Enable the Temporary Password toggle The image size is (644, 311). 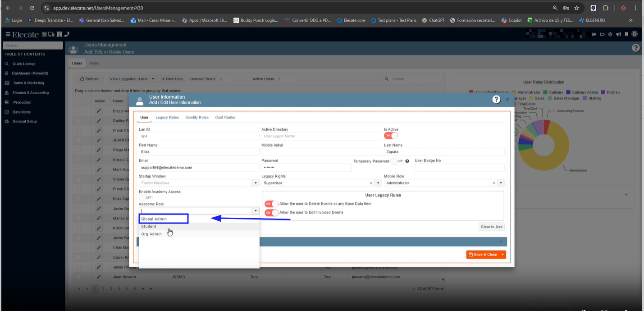tap(397, 161)
